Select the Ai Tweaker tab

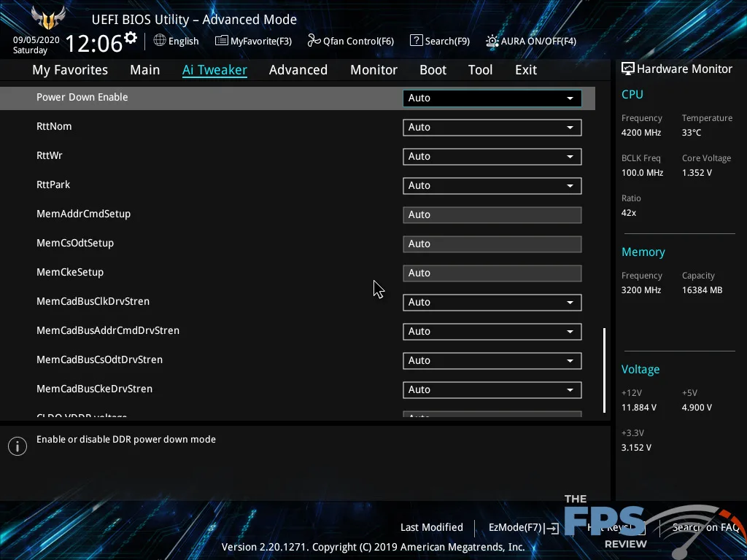(214, 70)
